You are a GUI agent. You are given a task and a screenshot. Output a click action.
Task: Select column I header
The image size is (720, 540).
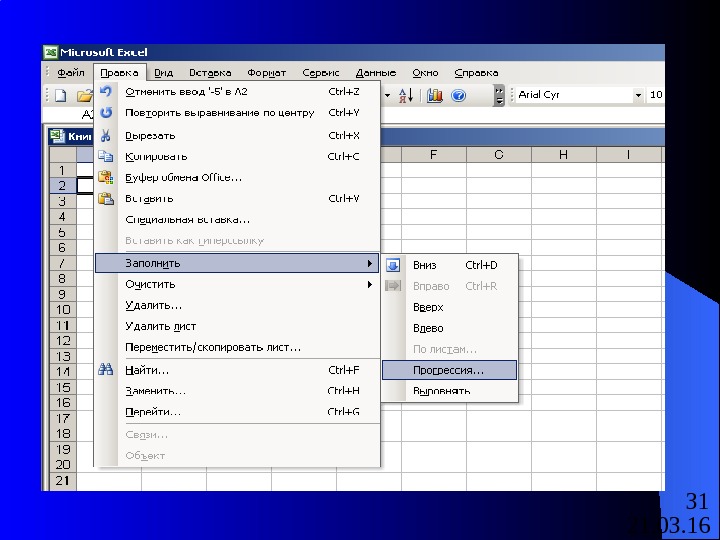(x=628, y=155)
